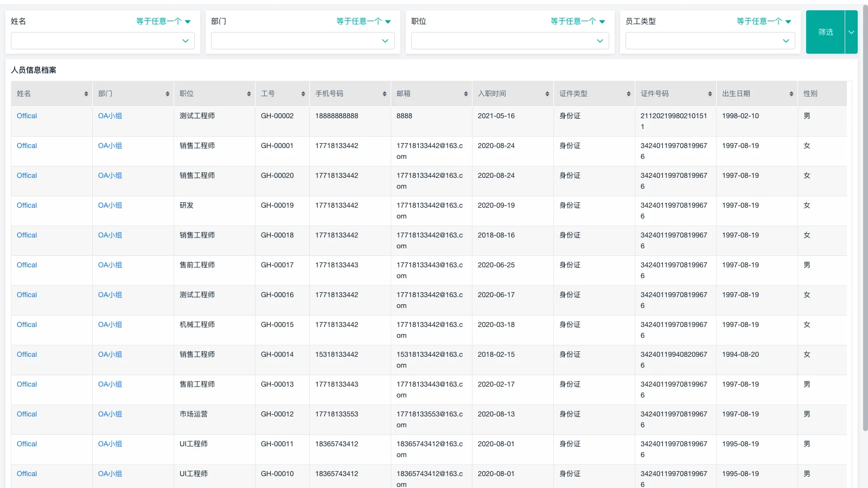Sort the 邮箱 column ascending
The height and width of the screenshot is (488, 868).
tap(465, 93)
